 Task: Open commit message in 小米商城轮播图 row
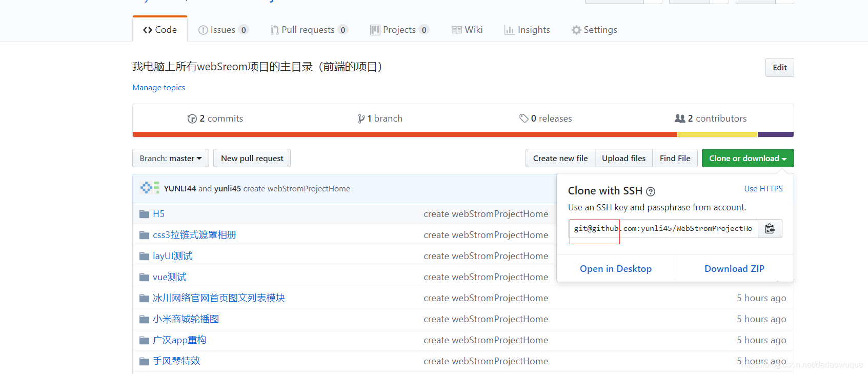(x=486, y=319)
